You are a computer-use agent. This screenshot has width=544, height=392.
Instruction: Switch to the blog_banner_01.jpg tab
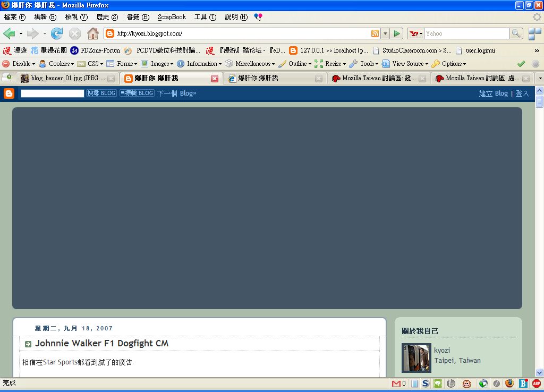[67, 79]
